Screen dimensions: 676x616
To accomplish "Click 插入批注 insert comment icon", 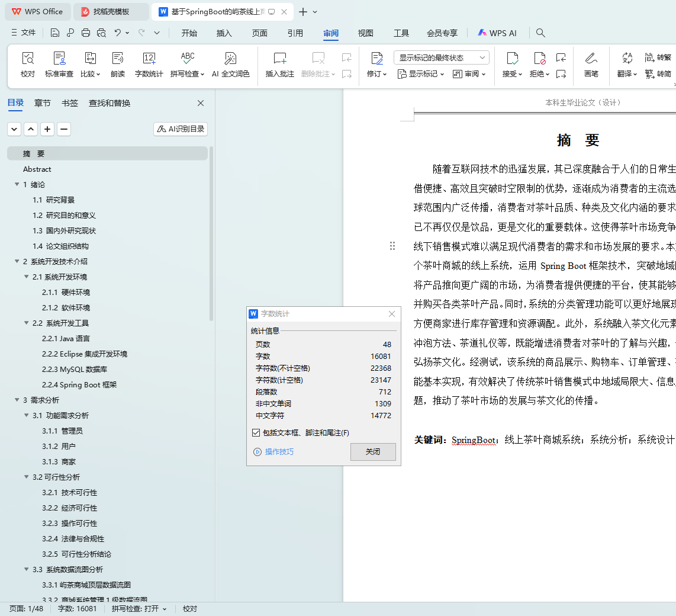I will tap(280, 65).
